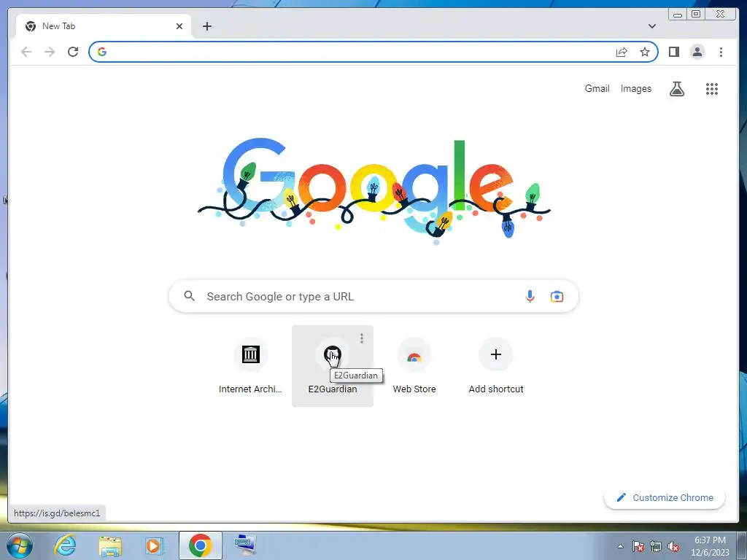Image resolution: width=747 pixels, height=560 pixels.
Task: Open E2Guardian shortcut options dots
Action: pyautogui.click(x=362, y=338)
